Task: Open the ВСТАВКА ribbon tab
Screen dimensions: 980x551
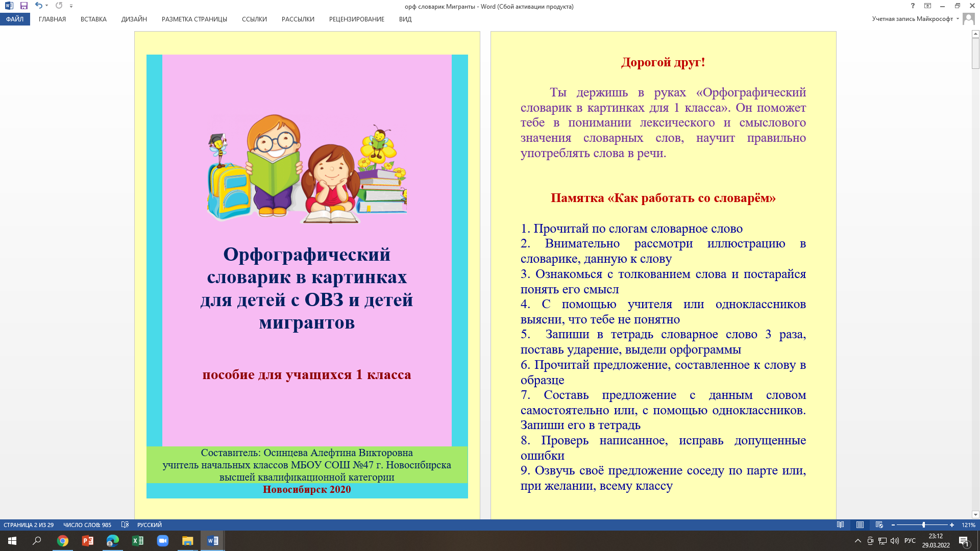Action: (93, 19)
